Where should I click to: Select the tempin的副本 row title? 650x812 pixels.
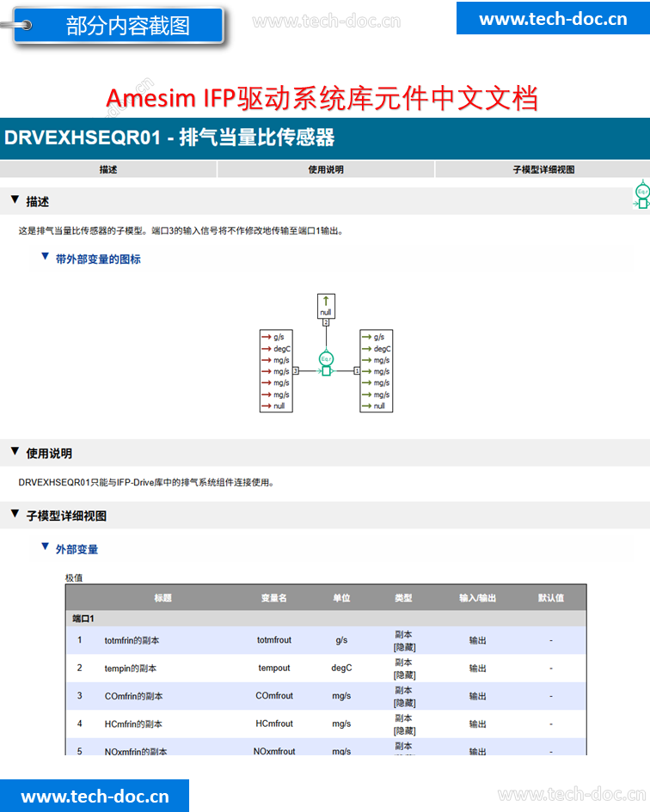point(130,668)
